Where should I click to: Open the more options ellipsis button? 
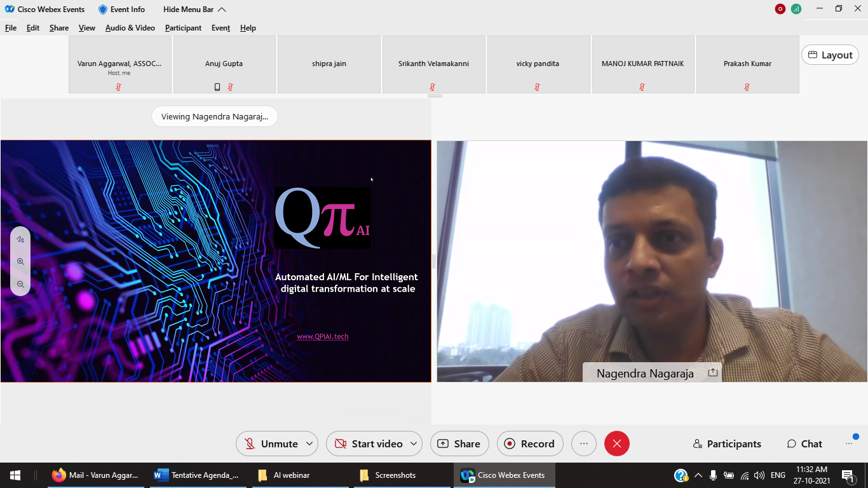click(584, 444)
